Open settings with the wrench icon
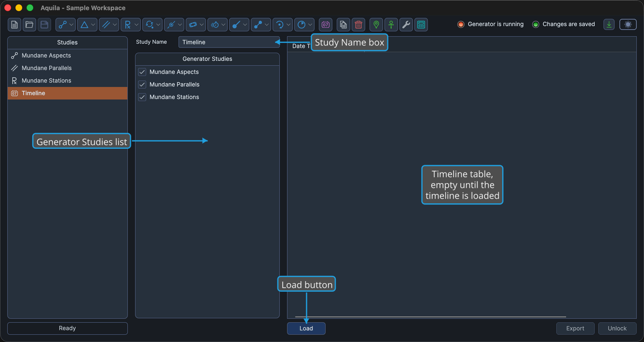The height and width of the screenshot is (342, 644). tap(406, 25)
